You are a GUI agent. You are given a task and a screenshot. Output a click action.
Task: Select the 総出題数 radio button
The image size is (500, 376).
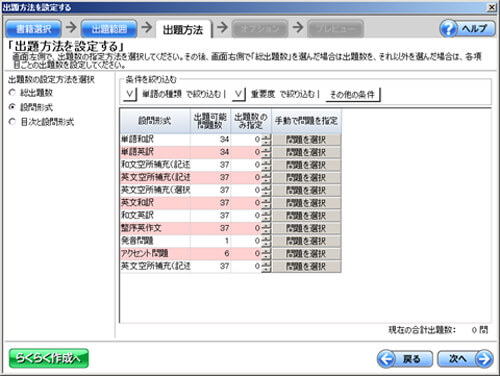[12, 93]
